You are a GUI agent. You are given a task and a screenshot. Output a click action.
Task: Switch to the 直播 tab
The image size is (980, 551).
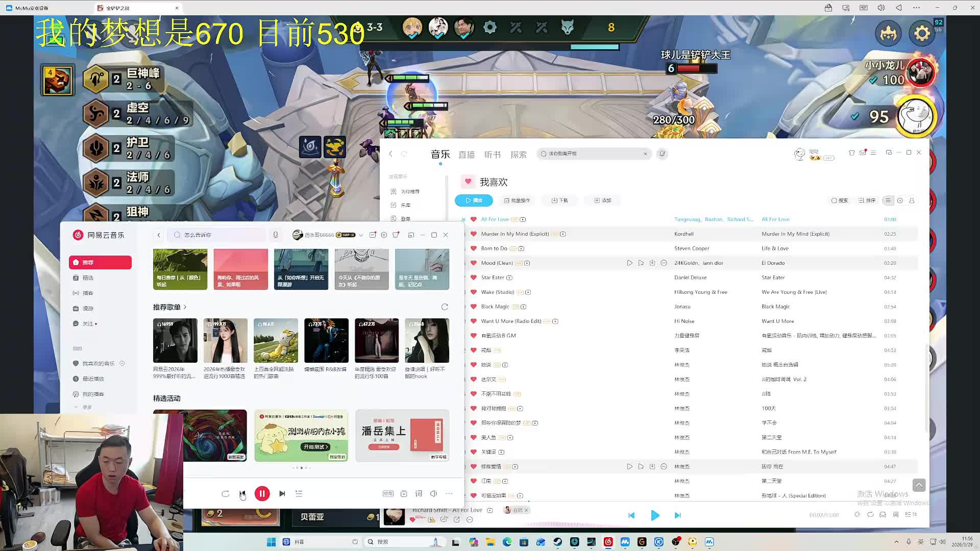(466, 155)
